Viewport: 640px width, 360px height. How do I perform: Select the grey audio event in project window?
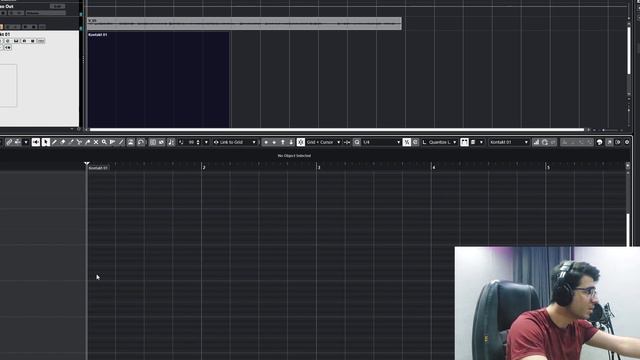click(244, 23)
